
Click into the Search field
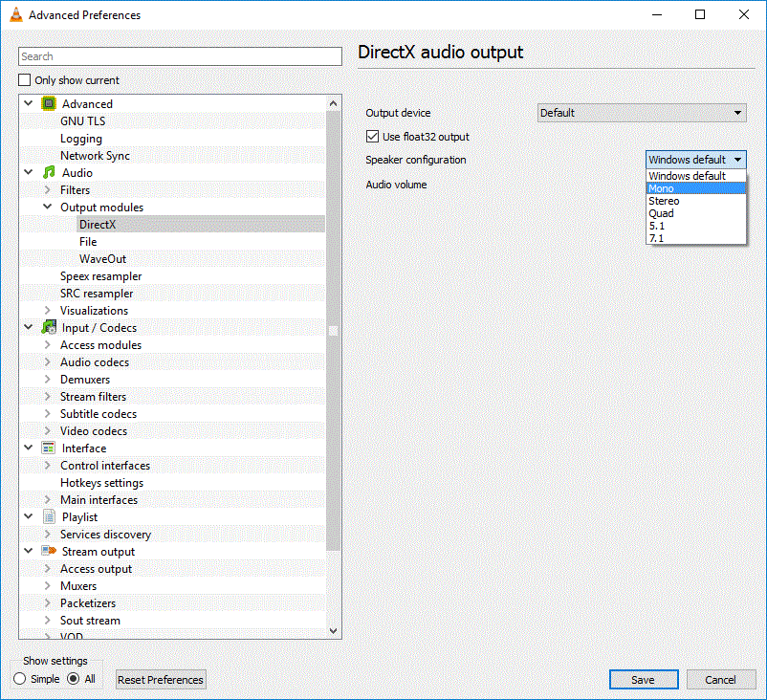coord(180,56)
